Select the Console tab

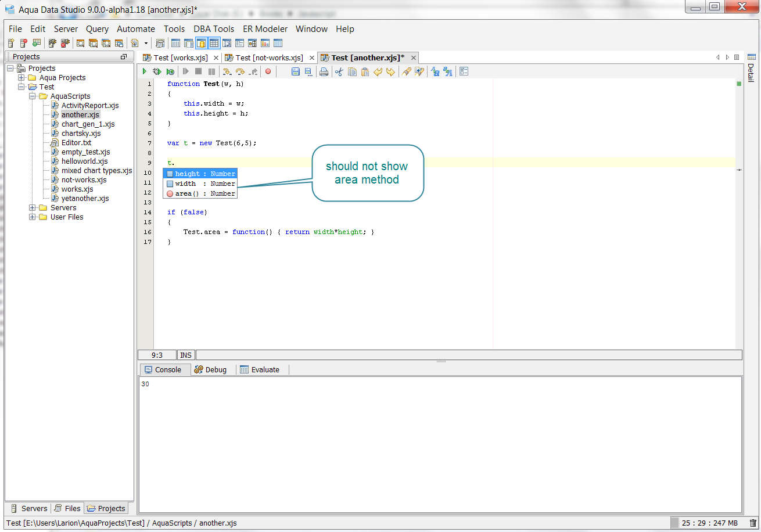click(164, 369)
